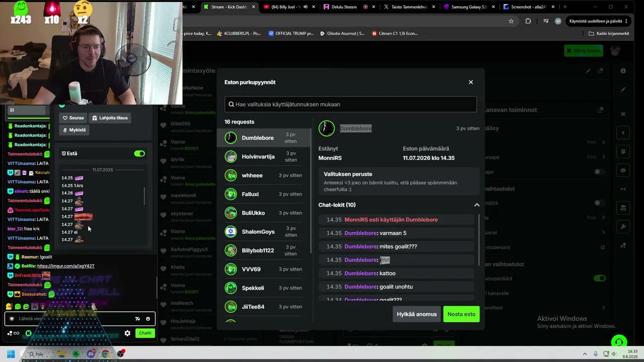Select Dumblebore's unban request
This screenshot has width=644, height=362.
[264, 138]
